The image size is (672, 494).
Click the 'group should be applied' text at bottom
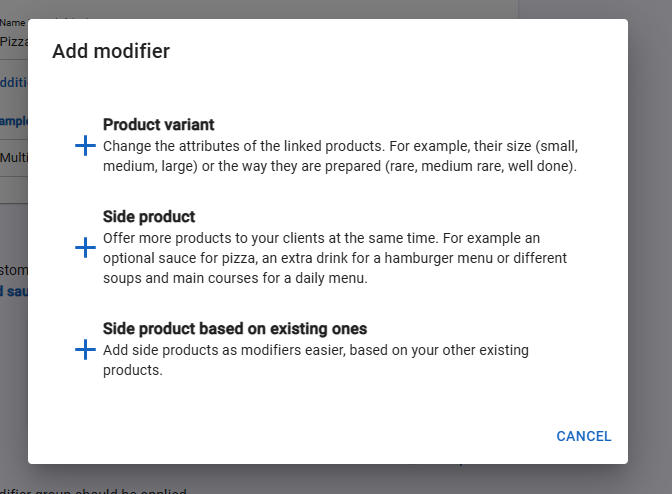click(93, 491)
